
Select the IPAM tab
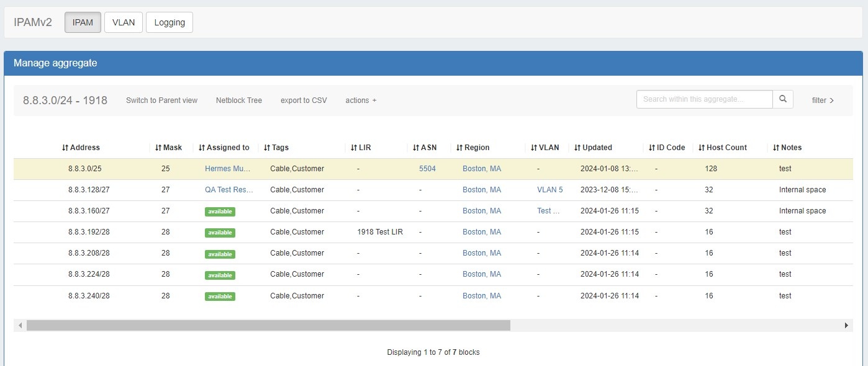[83, 22]
